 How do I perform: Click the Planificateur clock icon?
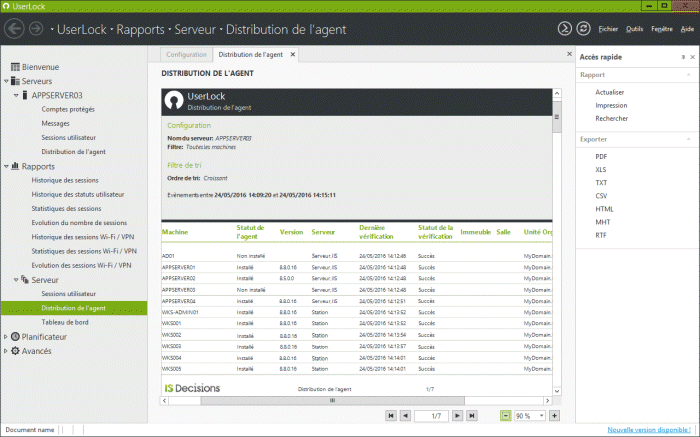(x=15, y=337)
